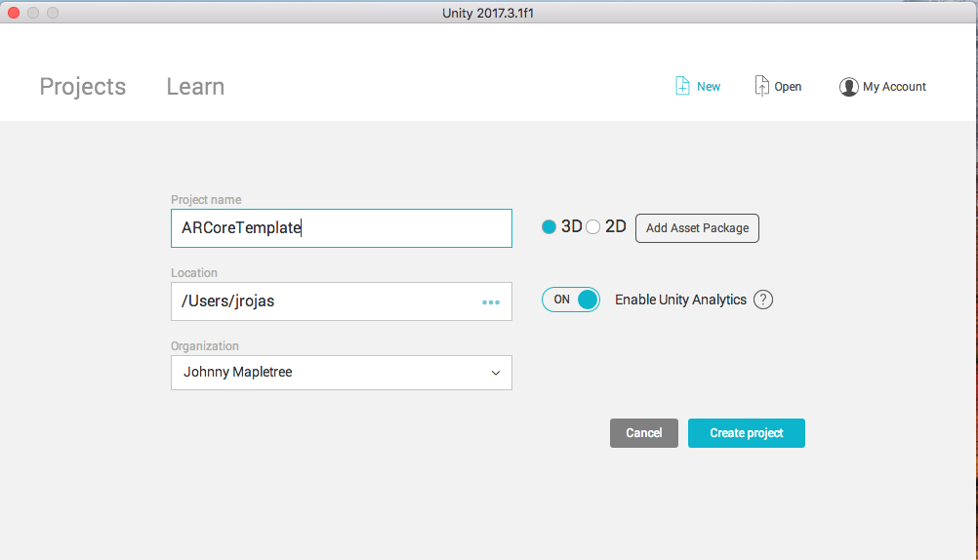This screenshot has height=560, width=978.
Task: Select the 2D radio button
Action: 593,227
